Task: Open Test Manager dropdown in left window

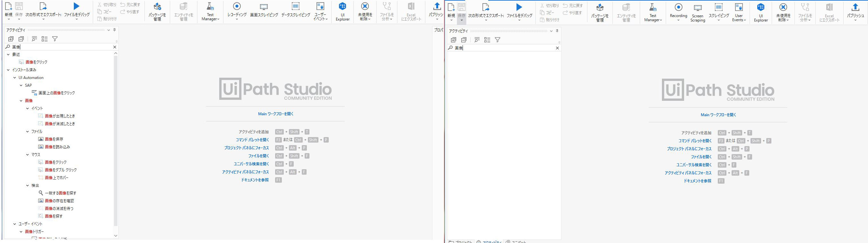Action: point(210,12)
